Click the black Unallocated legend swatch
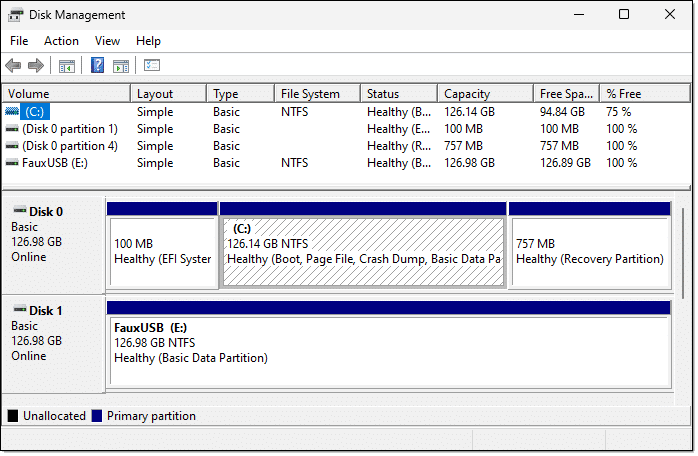 [x=13, y=416]
